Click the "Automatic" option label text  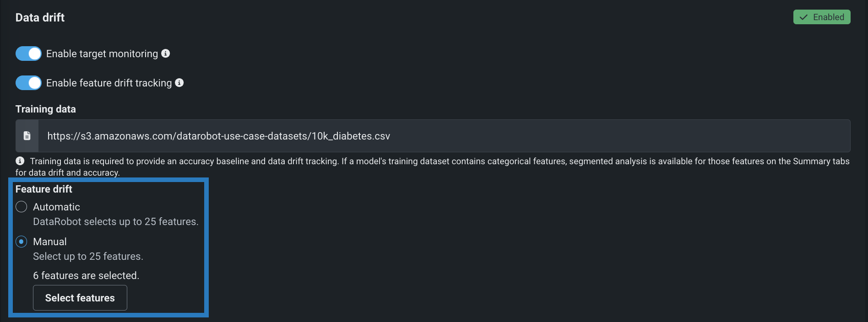[56, 207]
